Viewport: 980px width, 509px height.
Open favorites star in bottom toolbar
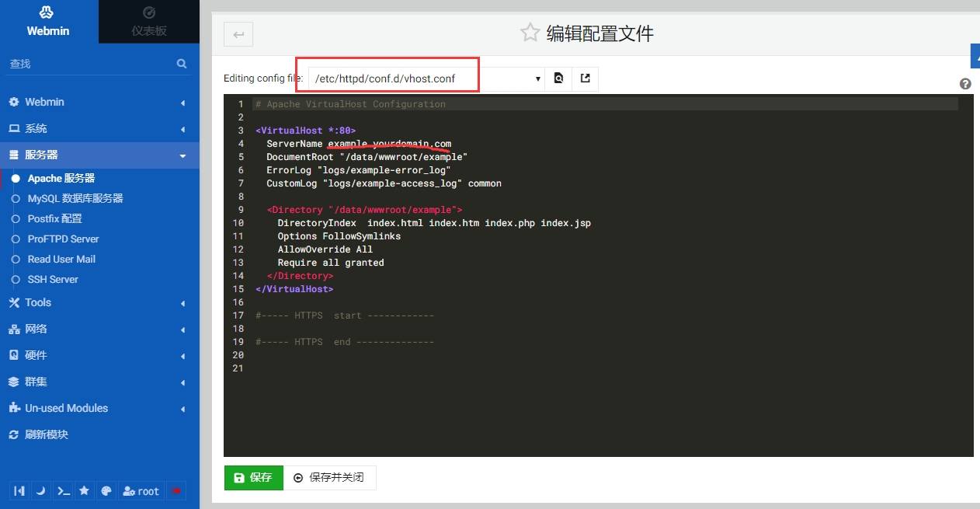(x=85, y=491)
